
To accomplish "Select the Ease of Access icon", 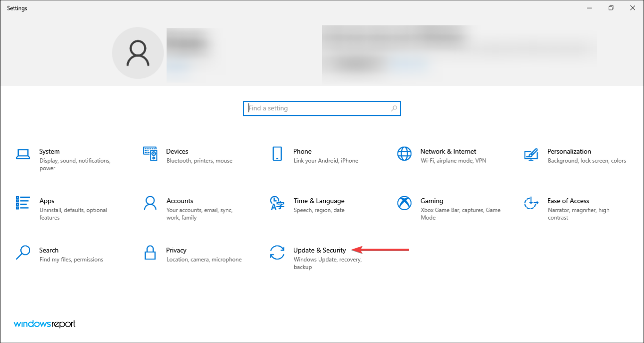I will click(x=531, y=203).
